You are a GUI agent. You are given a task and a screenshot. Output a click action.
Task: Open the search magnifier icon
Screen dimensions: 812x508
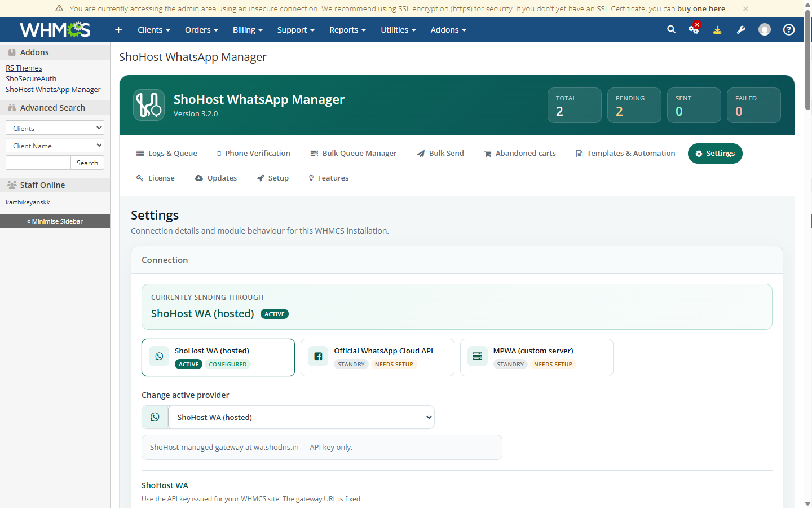(671, 29)
